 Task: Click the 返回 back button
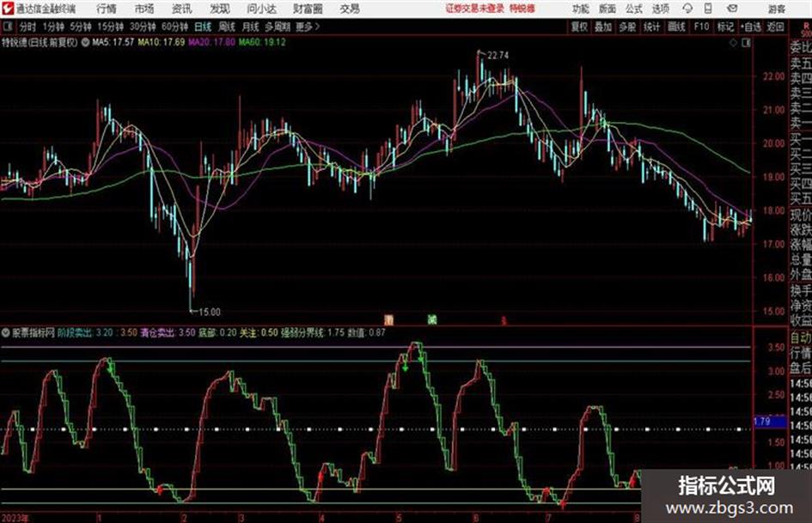pyautogui.click(x=775, y=27)
